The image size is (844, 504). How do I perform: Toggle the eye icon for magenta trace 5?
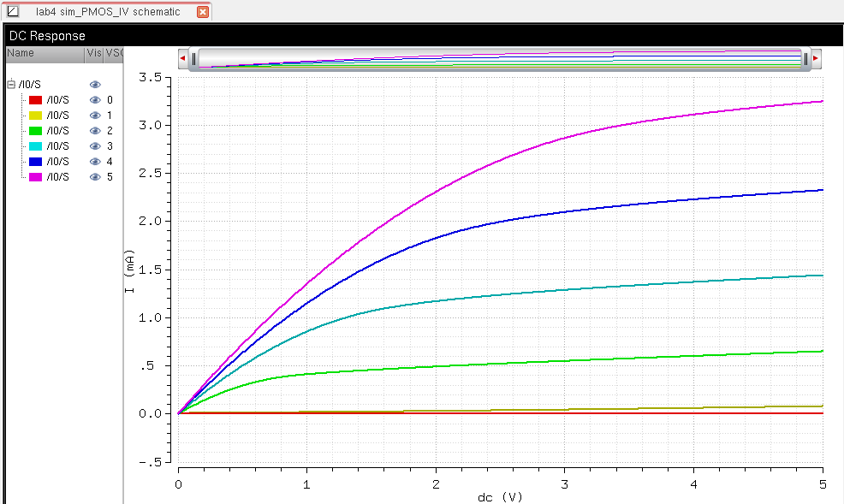95,177
